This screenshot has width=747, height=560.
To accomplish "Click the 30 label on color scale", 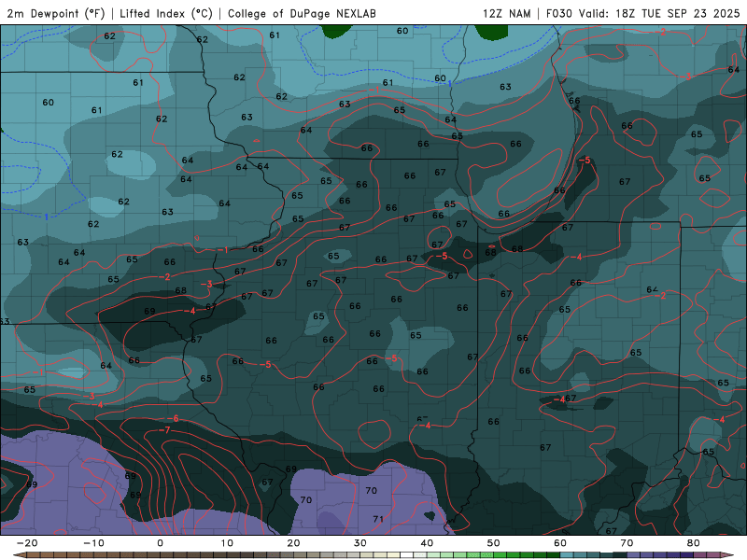I will tap(360, 543).
